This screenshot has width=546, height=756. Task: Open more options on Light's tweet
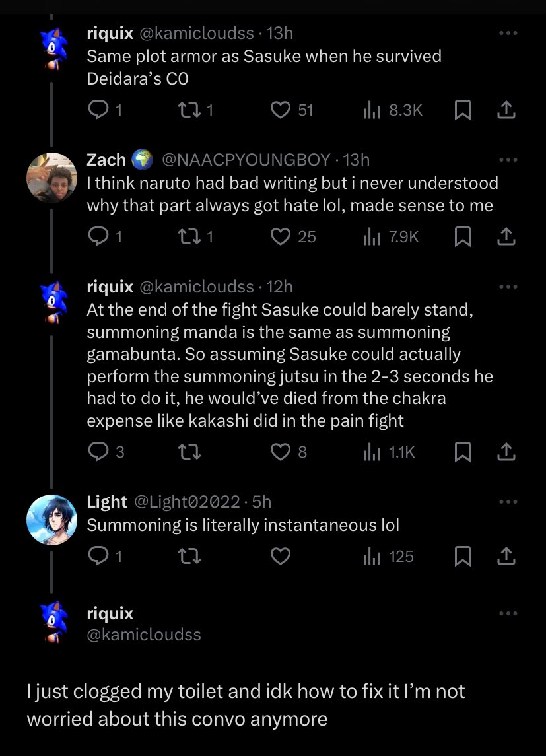(508, 502)
